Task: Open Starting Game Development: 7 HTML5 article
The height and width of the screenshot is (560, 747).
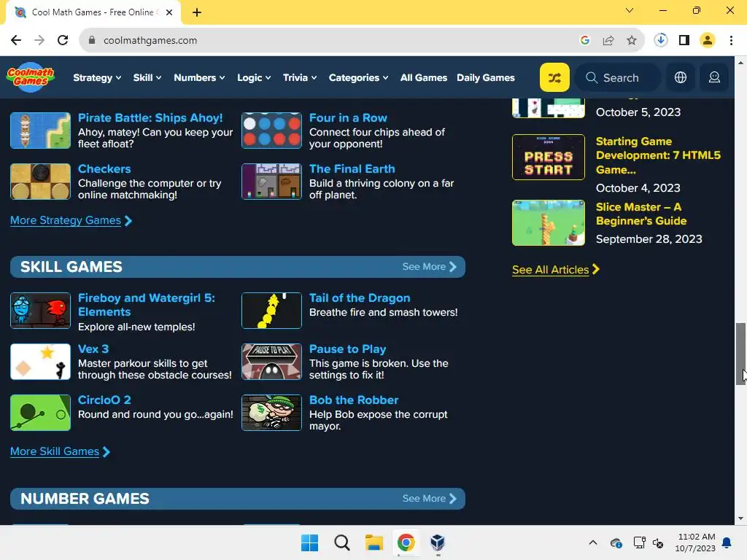Action: click(658, 155)
